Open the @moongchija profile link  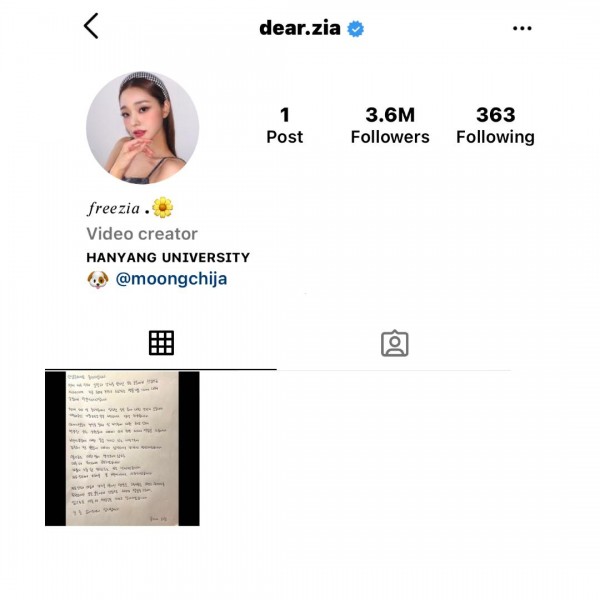point(171,279)
